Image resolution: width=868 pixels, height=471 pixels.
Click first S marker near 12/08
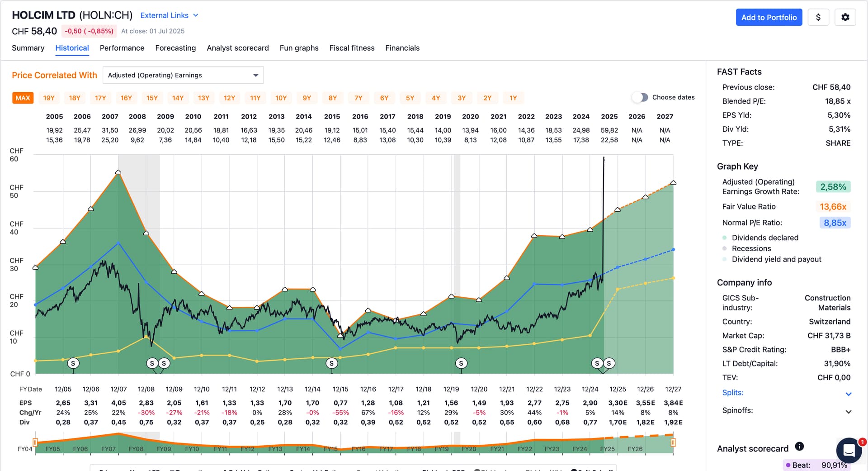coord(152,363)
